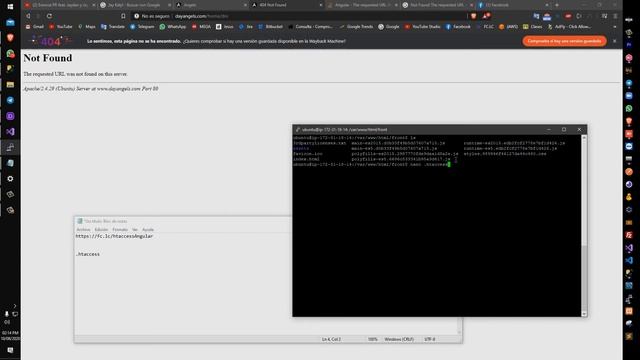Viewport: 640px width, 360px height.
Task: Click '.htaccess' text in Notepad
Action: (88, 254)
